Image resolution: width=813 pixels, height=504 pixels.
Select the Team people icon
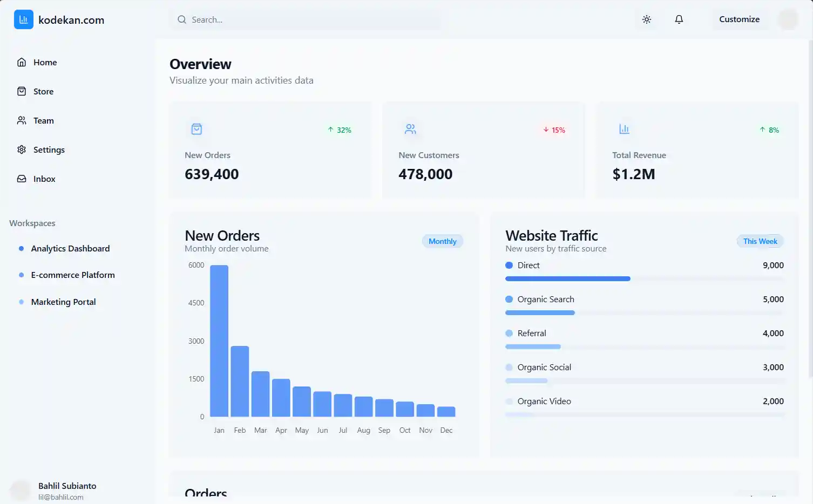click(x=22, y=120)
